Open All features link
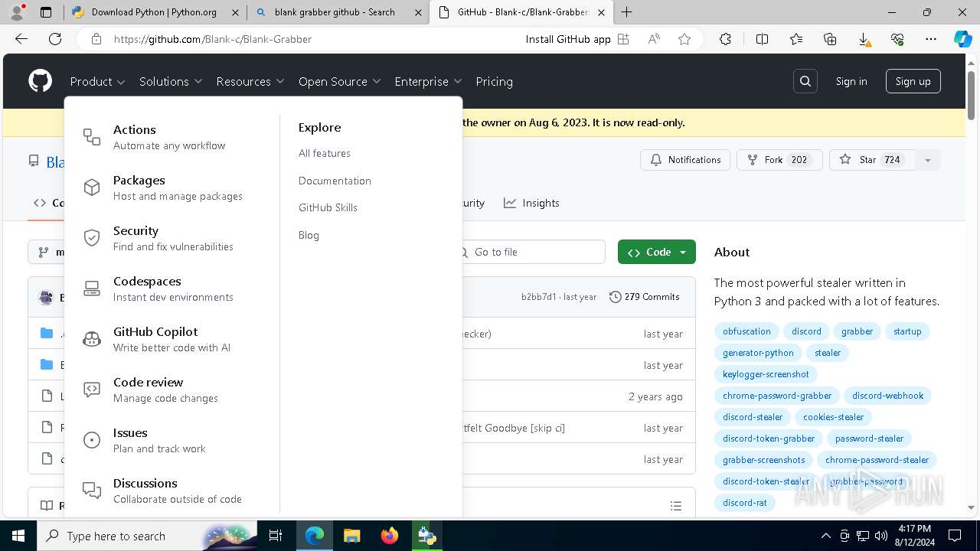 coord(325,153)
